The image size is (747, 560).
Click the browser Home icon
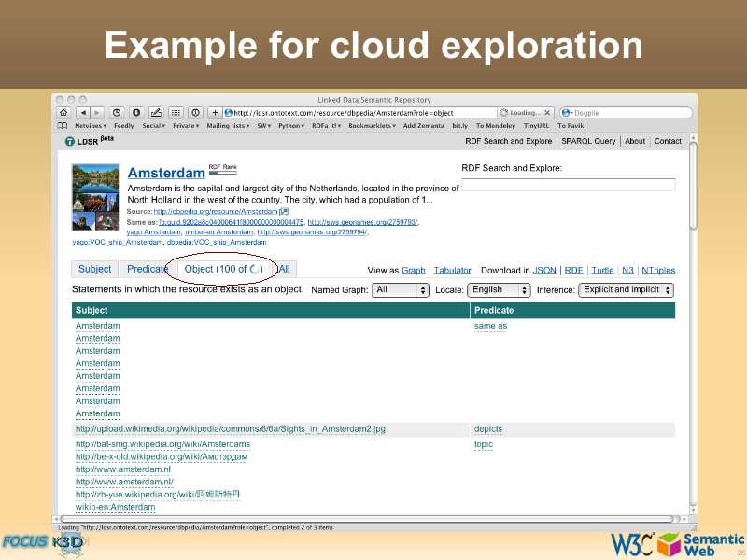click(63, 112)
